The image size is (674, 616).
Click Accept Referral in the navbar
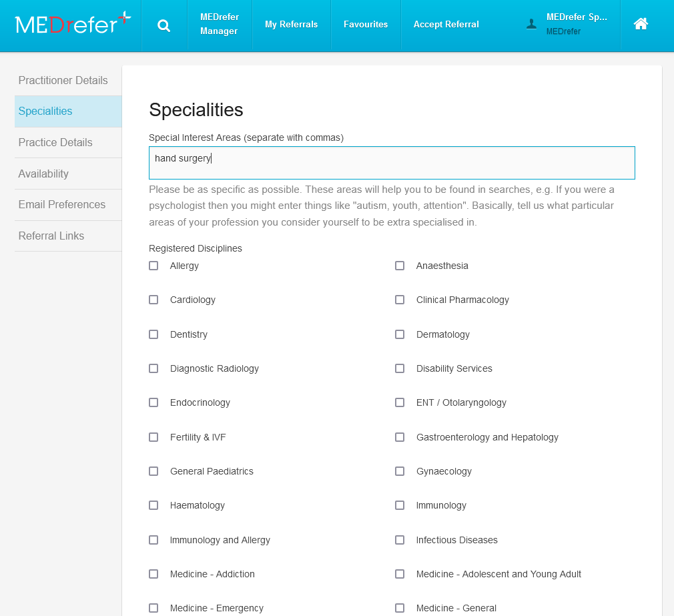coord(446,25)
